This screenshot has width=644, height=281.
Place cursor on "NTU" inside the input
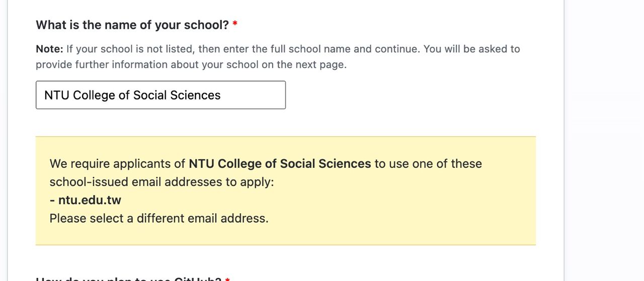(x=57, y=95)
